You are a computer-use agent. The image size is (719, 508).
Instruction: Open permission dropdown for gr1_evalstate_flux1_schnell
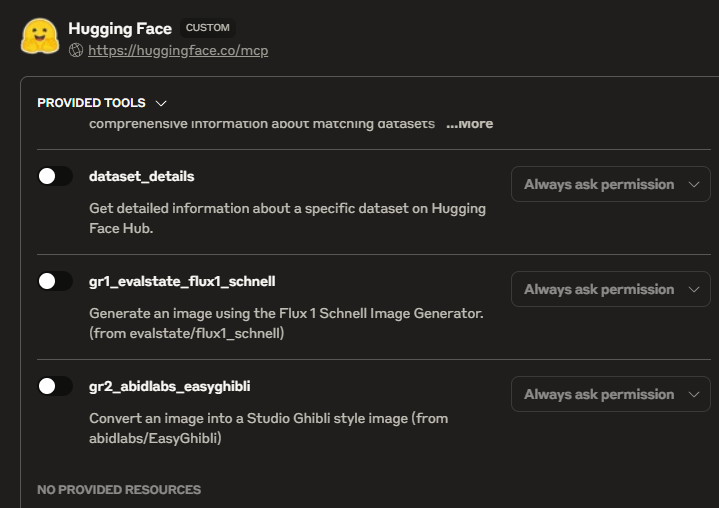coord(610,289)
